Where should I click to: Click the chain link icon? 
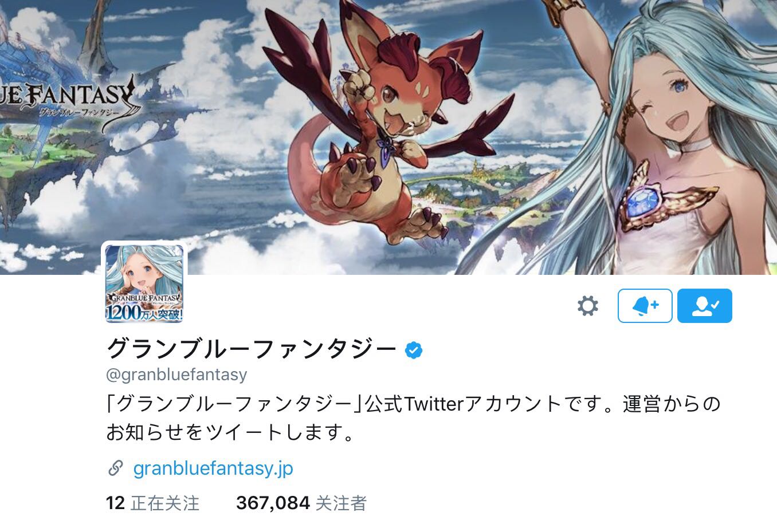tap(115, 468)
